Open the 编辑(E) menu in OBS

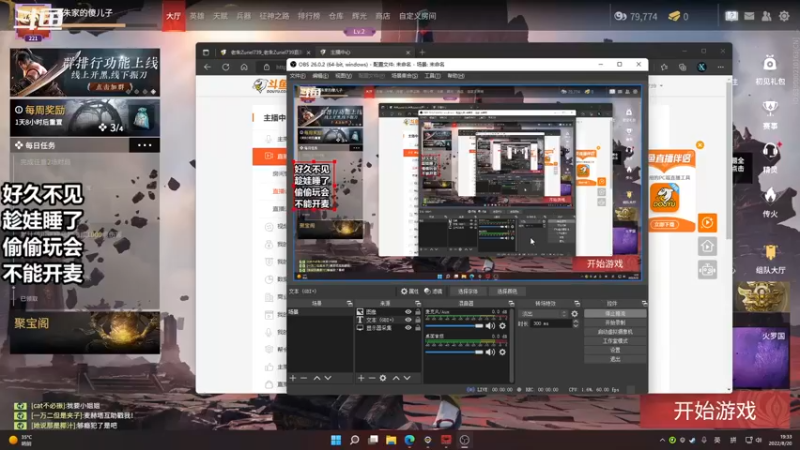click(320, 76)
